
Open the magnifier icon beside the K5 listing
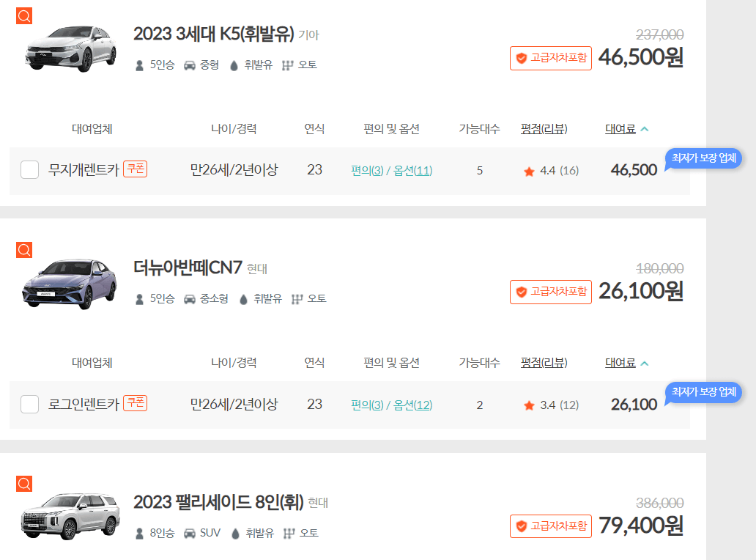click(23, 15)
